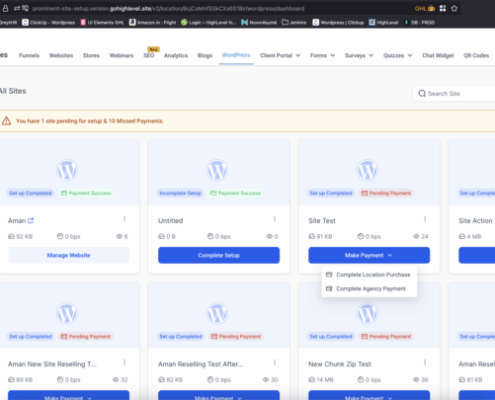Open the UI Elements GHL bookmark

pyautogui.click(x=102, y=22)
